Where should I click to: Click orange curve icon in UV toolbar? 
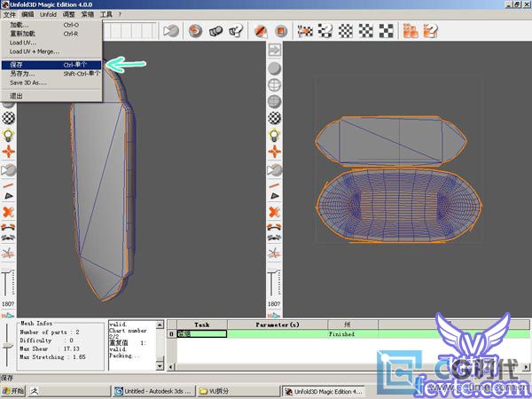pyautogui.click(x=275, y=227)
